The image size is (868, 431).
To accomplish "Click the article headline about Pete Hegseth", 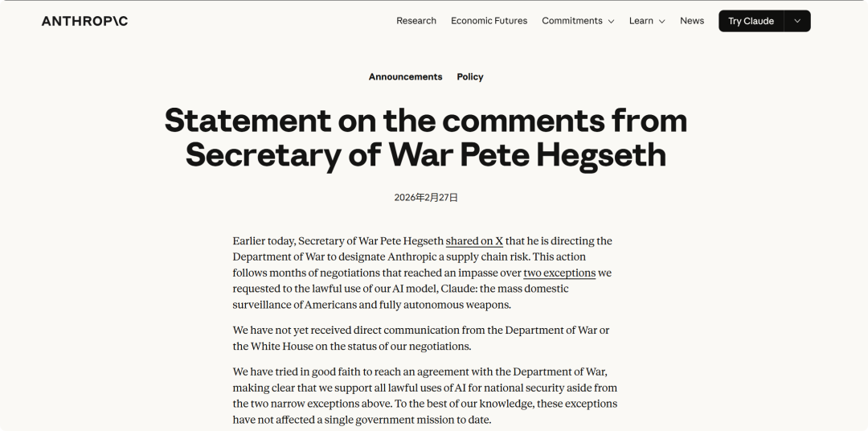I will coord(426,138).
